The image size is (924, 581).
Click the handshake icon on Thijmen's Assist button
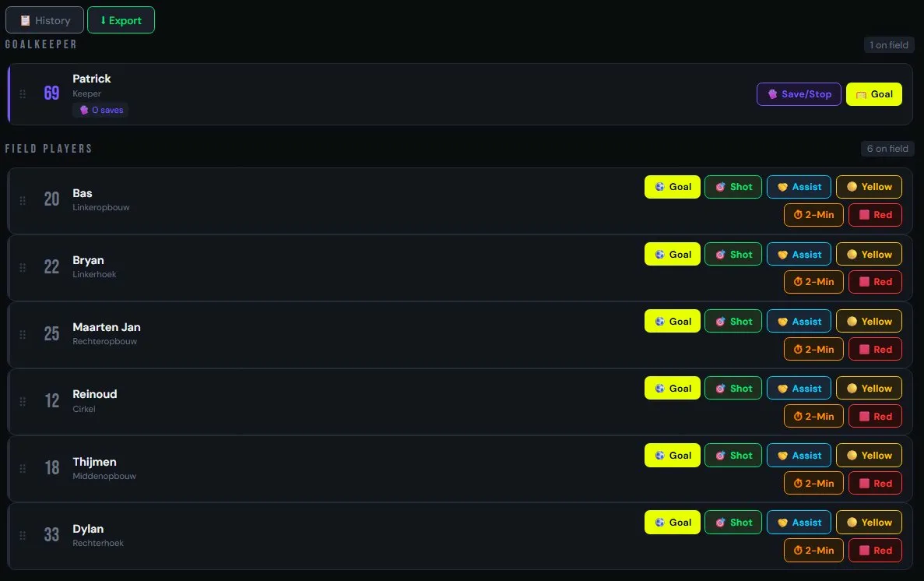point(784,455)
